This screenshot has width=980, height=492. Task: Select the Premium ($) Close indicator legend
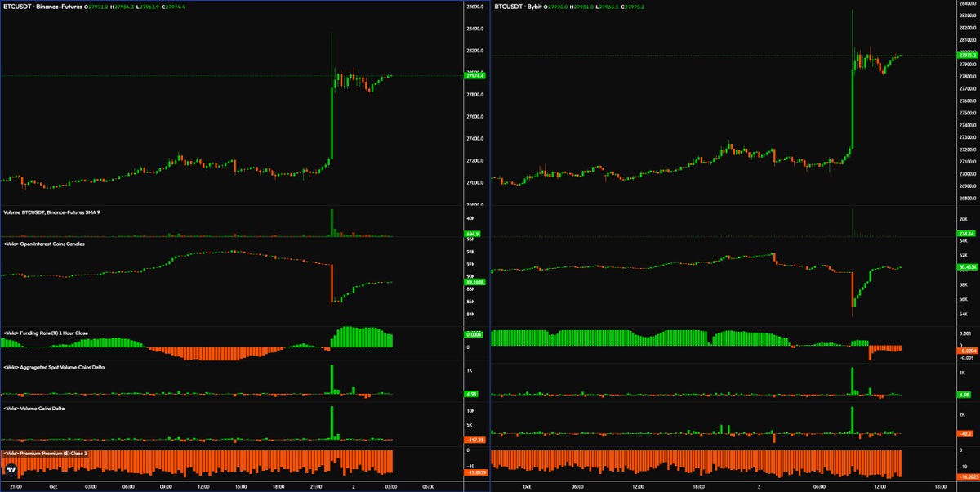(45, 452)
